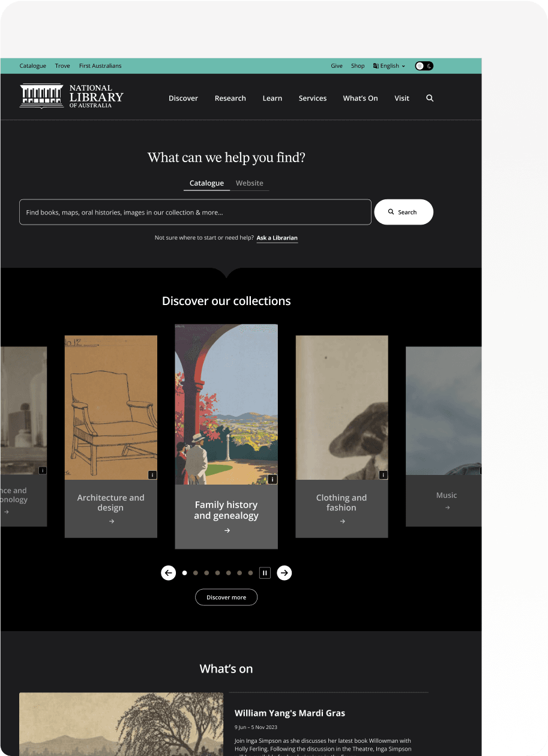Click Family history and genealogy title
This screenshot has height=756, width=548.
point(226,510)
